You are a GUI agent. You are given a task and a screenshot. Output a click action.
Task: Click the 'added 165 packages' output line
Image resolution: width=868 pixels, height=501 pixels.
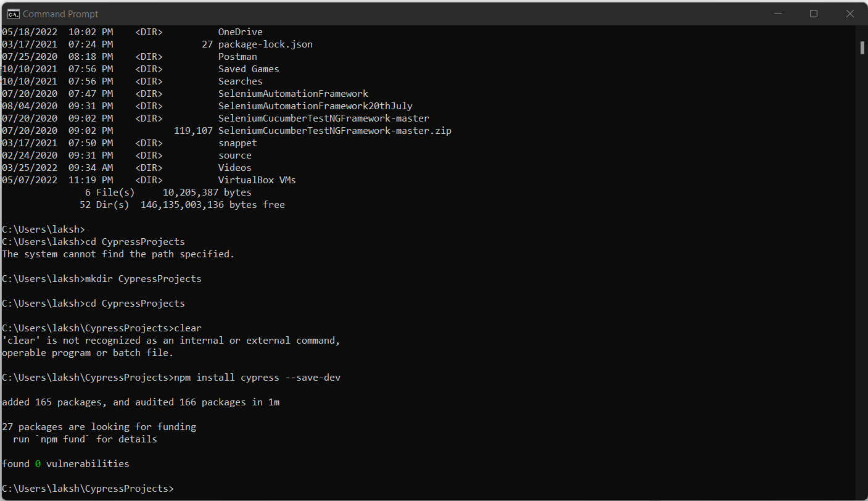pos(141,402)
